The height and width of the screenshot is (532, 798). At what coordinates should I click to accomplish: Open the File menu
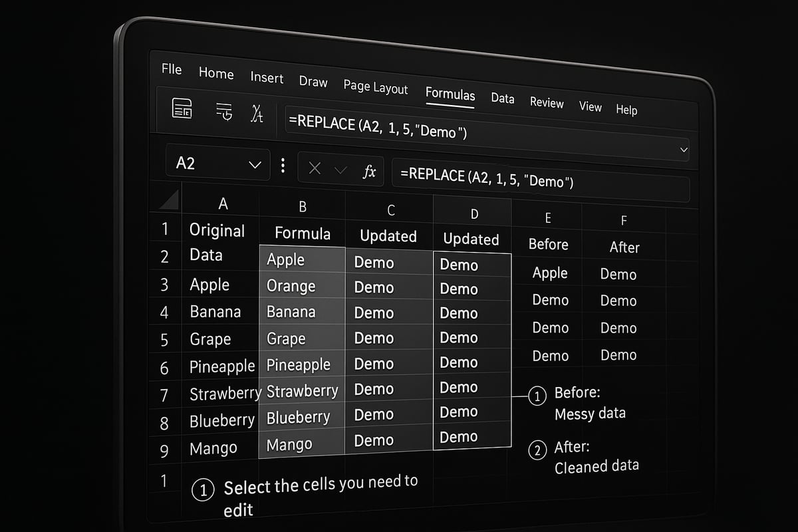click(171, 69)
